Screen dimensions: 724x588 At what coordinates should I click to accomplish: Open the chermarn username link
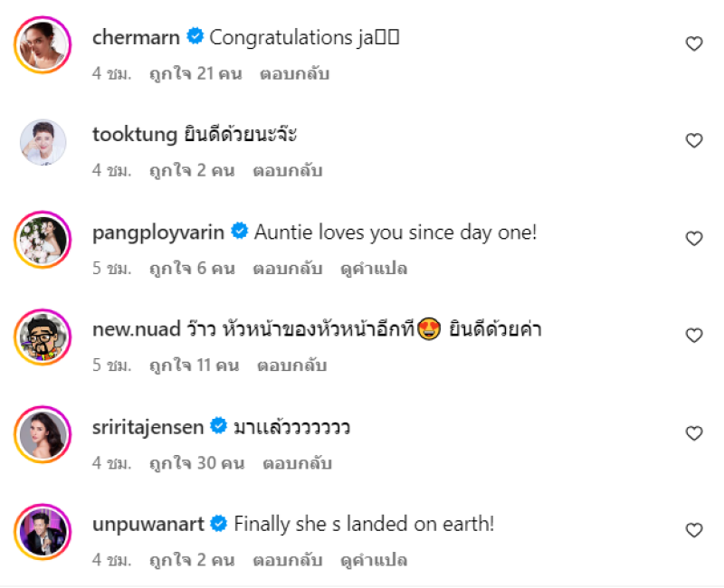point(137,37)
